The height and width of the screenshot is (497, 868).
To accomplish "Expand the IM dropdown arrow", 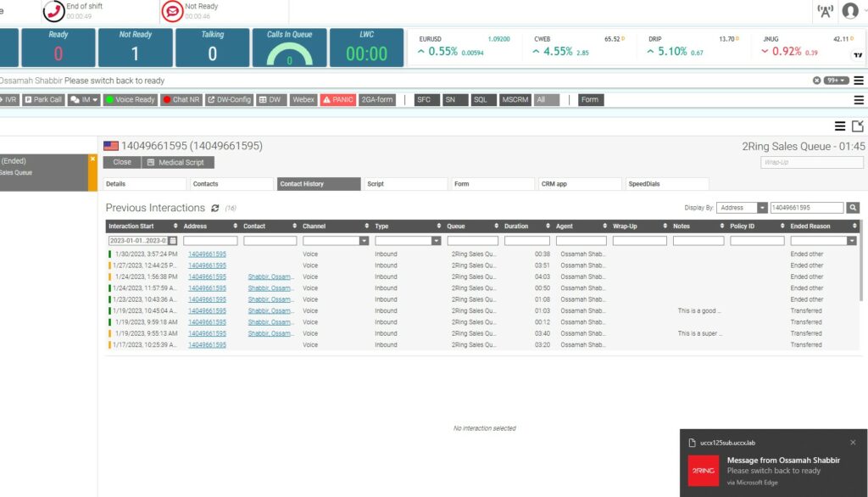I will (x=95, y=99).
